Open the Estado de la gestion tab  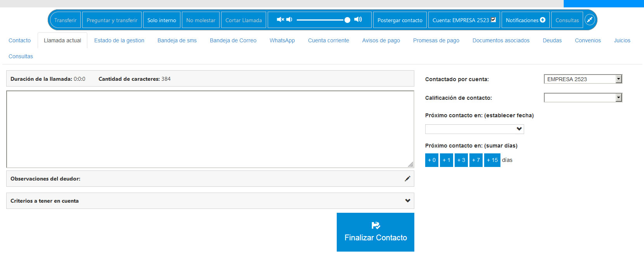point(119,40)
